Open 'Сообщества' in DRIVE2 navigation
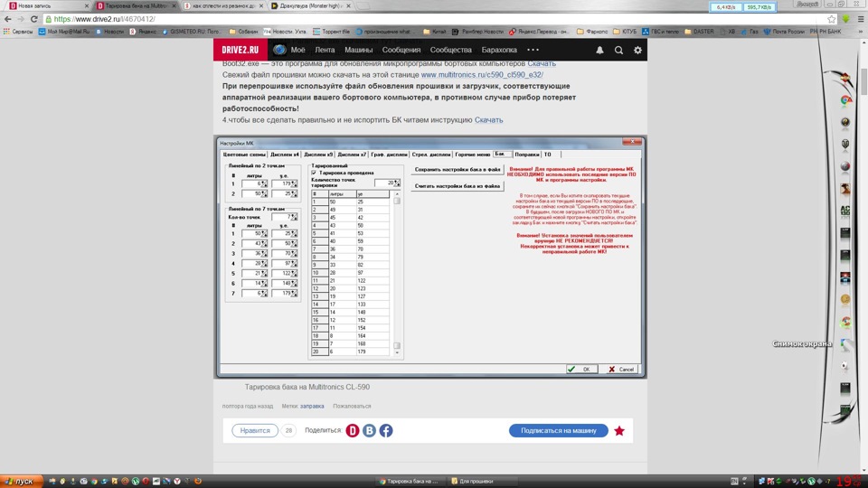This screenshot has height=488, width=868. (450, 50)
